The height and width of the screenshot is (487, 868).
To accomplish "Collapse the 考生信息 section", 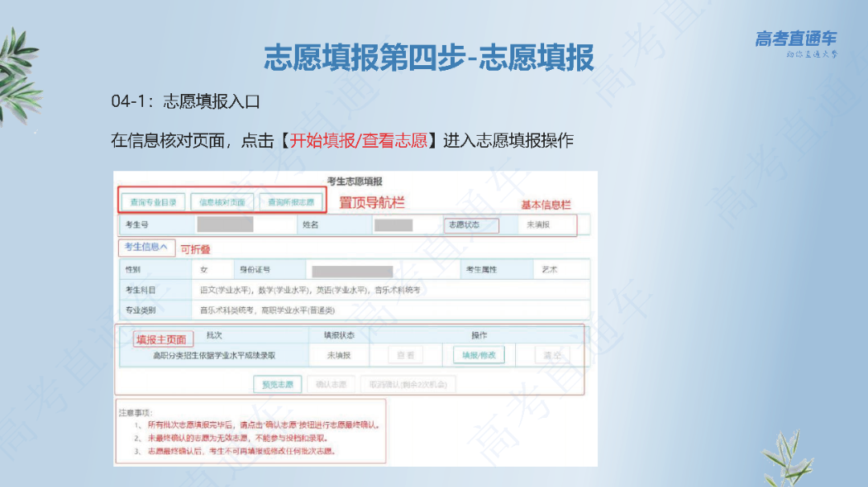I will [x=146, y=247].
